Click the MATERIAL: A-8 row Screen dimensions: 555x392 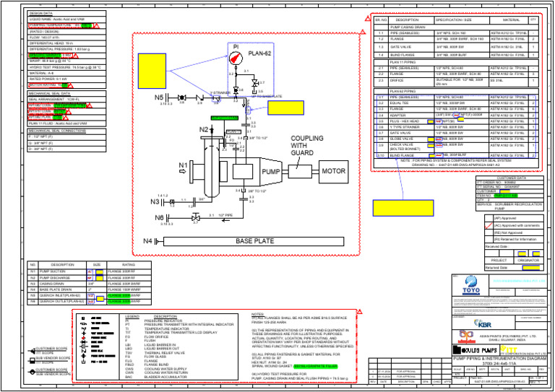tap(66, 73)
